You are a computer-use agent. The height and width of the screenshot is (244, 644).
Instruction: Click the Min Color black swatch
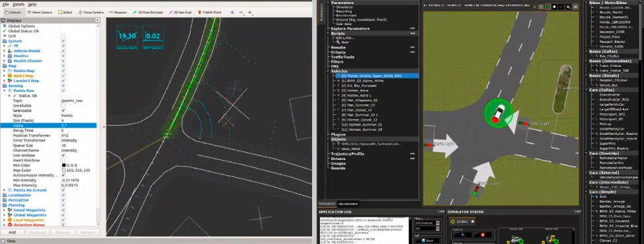(x=63, y=165)
